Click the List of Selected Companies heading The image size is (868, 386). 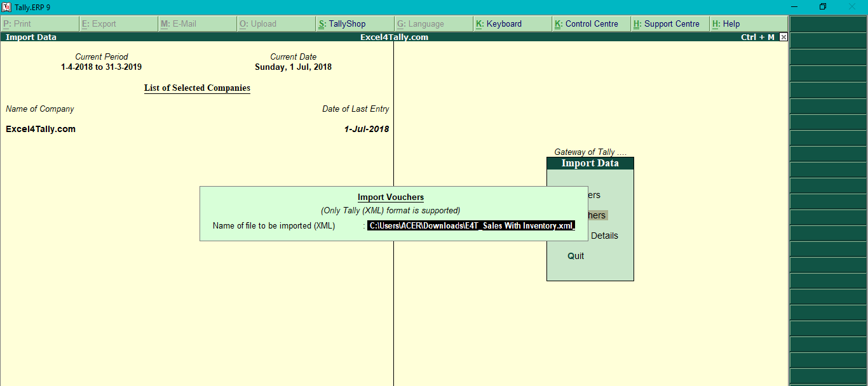197,88
